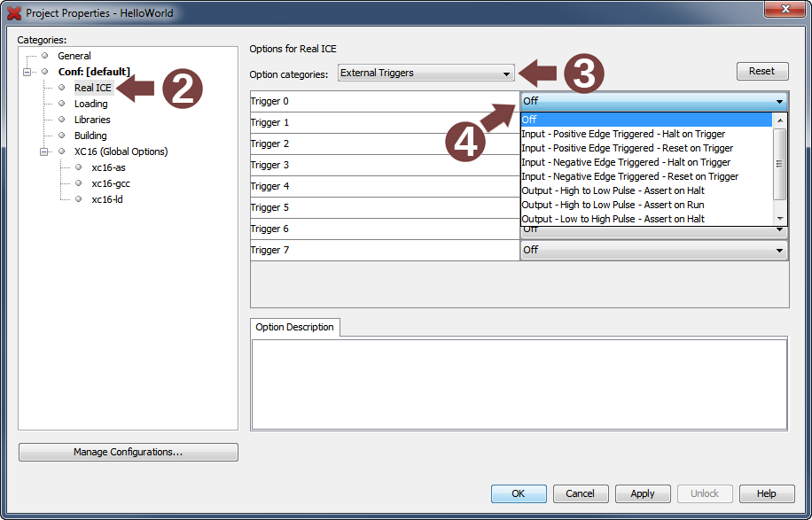Choose Output High to Low Pulse Assert on Run
This screenshot has width=812, height=520.
pyautogui.click(x=613, y=206)
